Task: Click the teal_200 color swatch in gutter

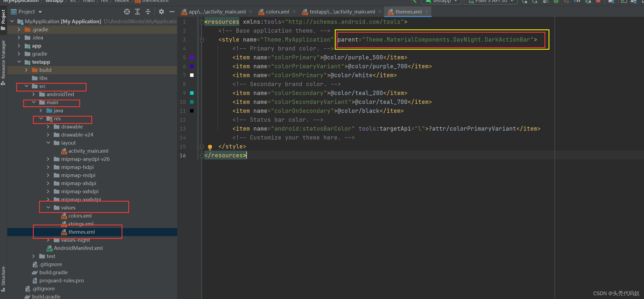Action: (192, 93)
